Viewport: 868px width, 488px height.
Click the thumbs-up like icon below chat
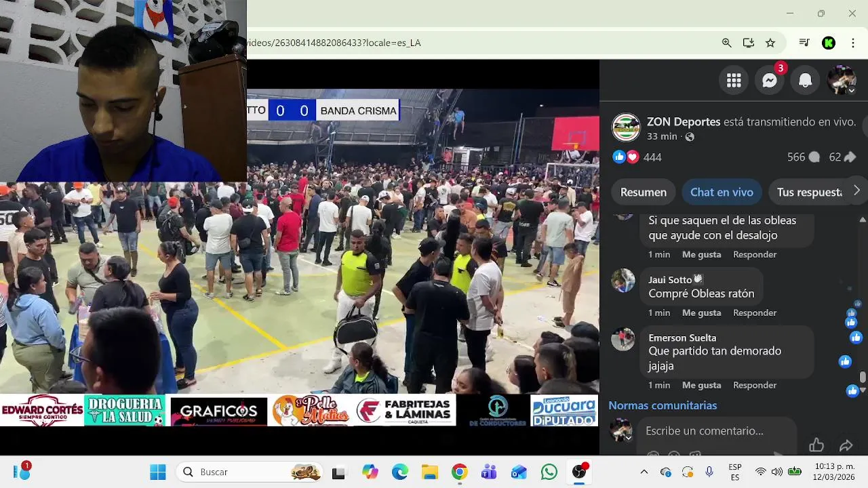(816, 445)
